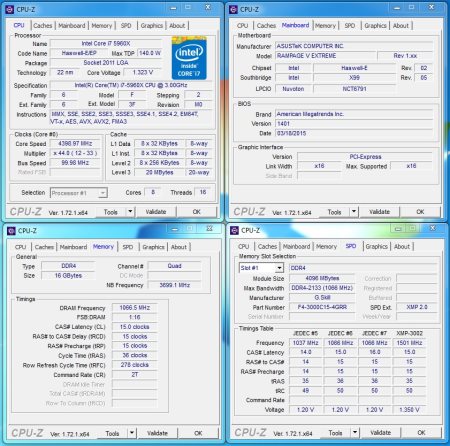Click the Tools button in the CPU window
This screenshot has width=450, height=446.
tap(111, 212)
